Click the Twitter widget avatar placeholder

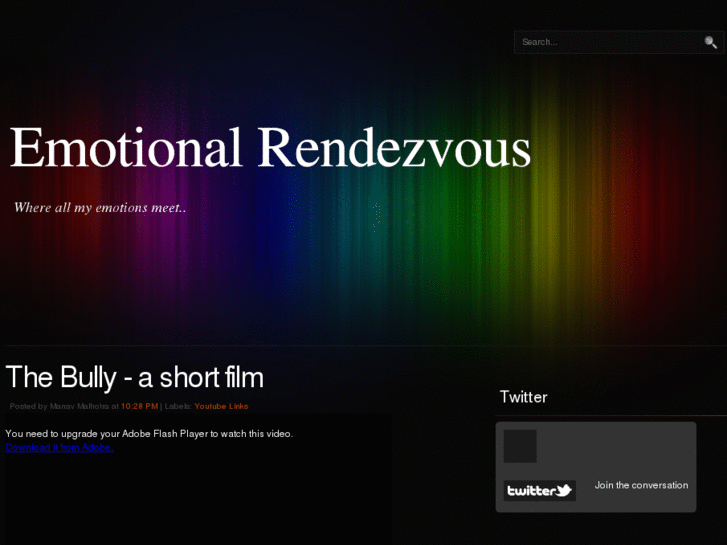(520, 446)
